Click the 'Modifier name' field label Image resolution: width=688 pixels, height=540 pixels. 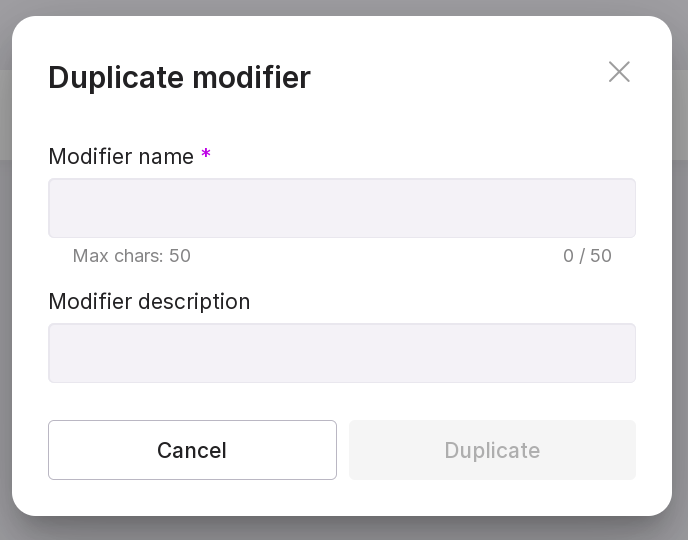(x=121, y=156)
